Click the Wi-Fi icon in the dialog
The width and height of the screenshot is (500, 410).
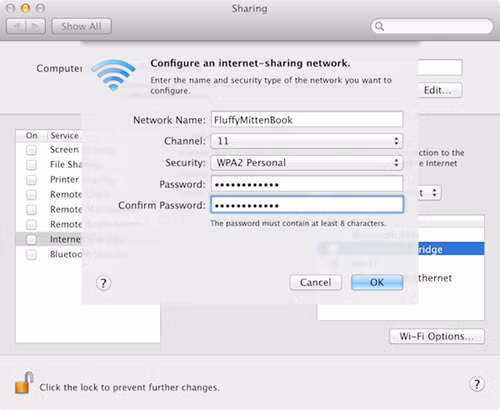(113, 74)
